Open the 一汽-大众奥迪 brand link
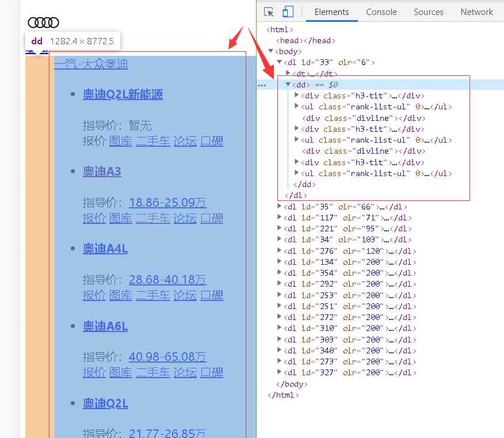Image resolution: width=504 pixels, height=438 pixels. [x=91, y=64]
